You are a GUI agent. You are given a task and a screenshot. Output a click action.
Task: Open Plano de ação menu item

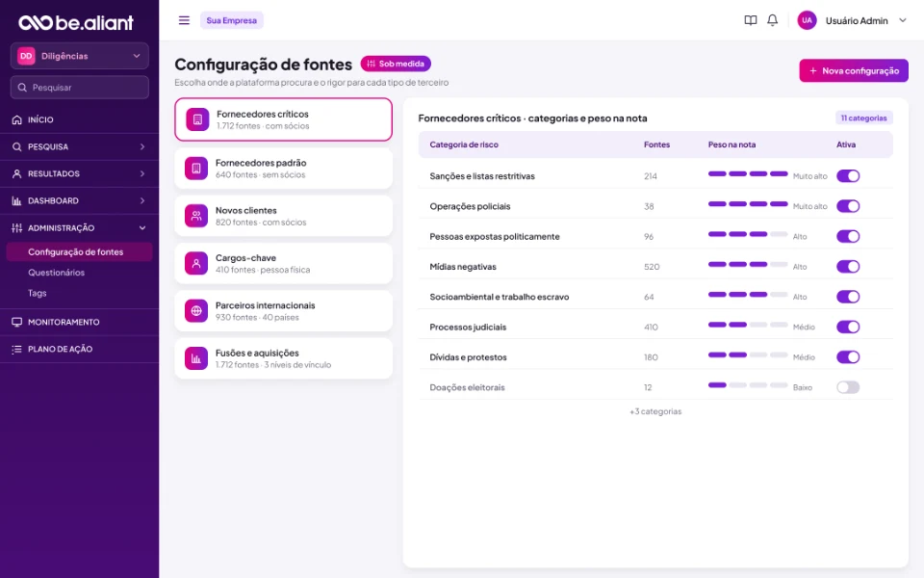(80, 349)
